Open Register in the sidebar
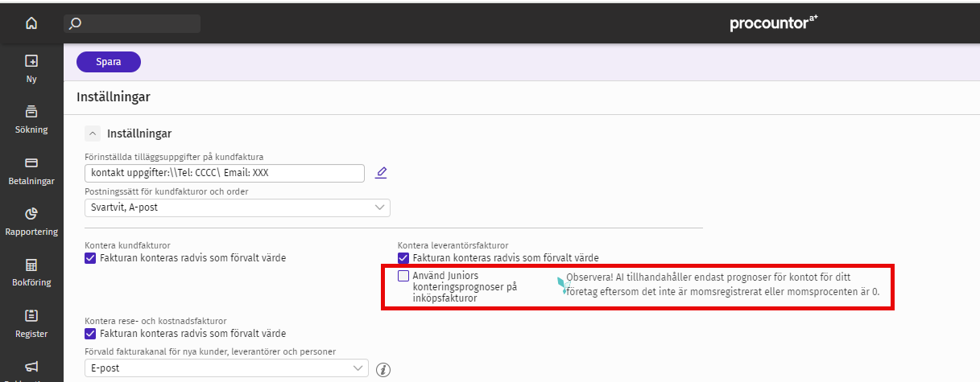The height and width of the screenshot is (382, 980). click(31, 323)
